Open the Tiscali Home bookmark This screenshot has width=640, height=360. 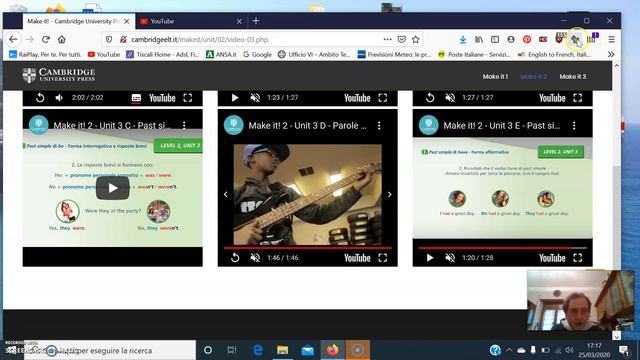tap(162, 54)
